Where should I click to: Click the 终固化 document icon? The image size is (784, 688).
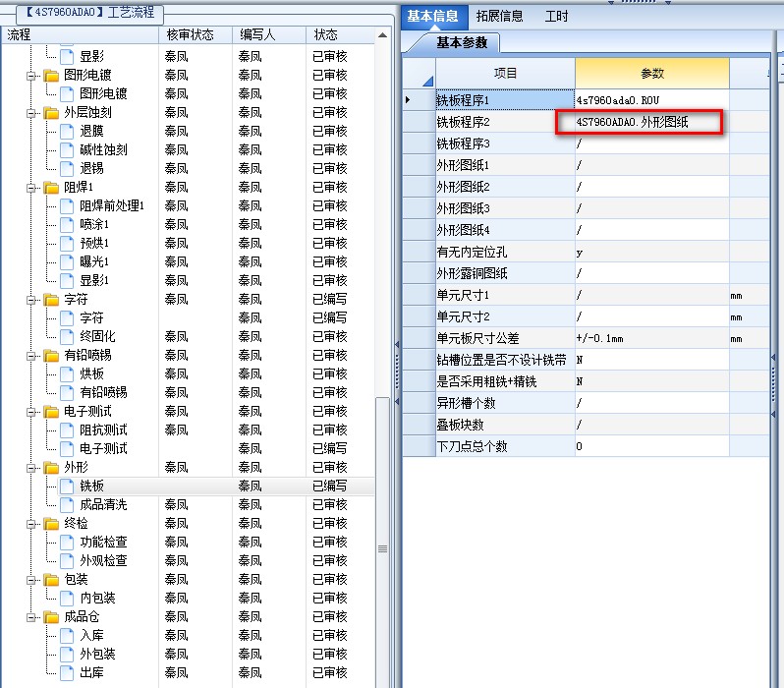coord(67,337)
